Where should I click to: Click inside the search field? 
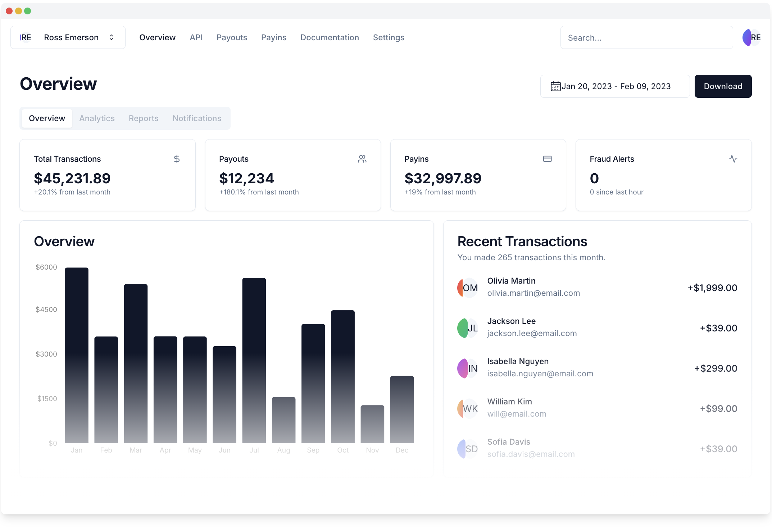[646, 37]
